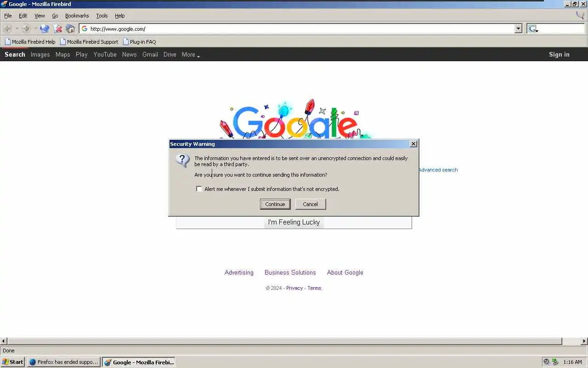588x368 pixels.
Task: Click the Mozilla Firebird Help bookmark icon
Action: [8, 42]
